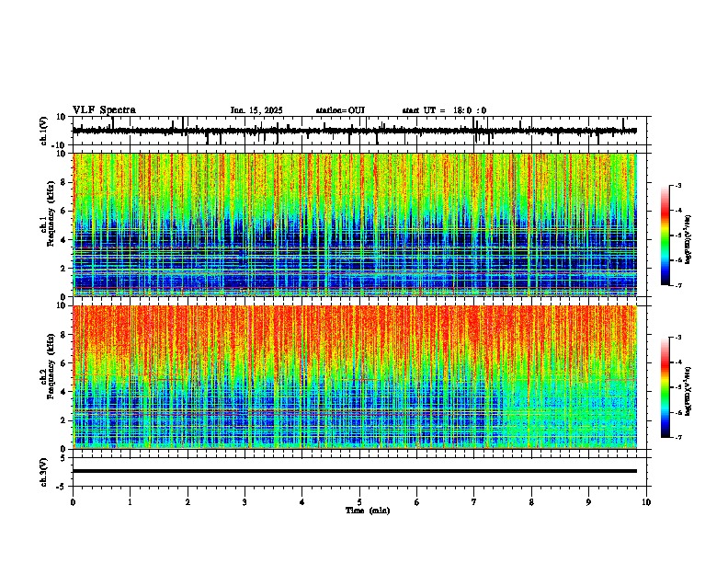Screen dimensions: 728x563
Task: Click the -5 value on ch.2 colorbar
Action: click(678, 387)
